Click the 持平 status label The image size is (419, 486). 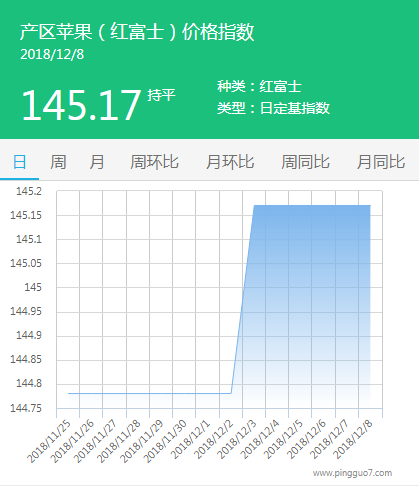pyautogui.click(x=161, y=95)
